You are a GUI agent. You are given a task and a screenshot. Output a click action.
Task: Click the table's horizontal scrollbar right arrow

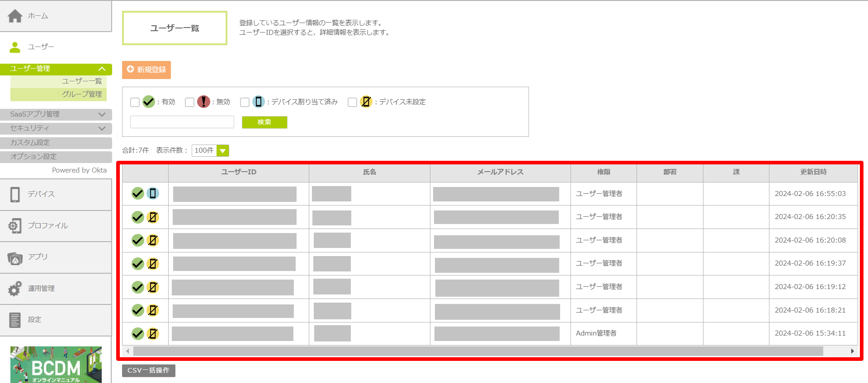tap(852, 351)
